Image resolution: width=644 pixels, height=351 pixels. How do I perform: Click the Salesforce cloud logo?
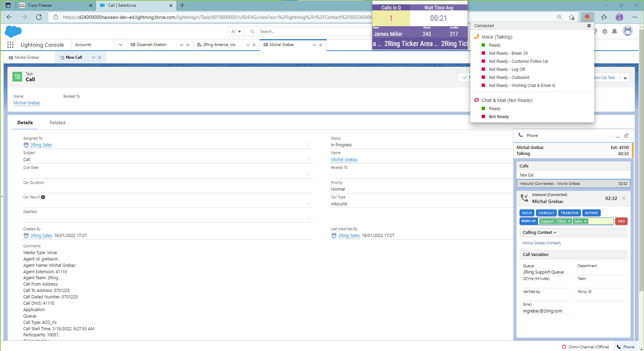[x=13, y=32]
